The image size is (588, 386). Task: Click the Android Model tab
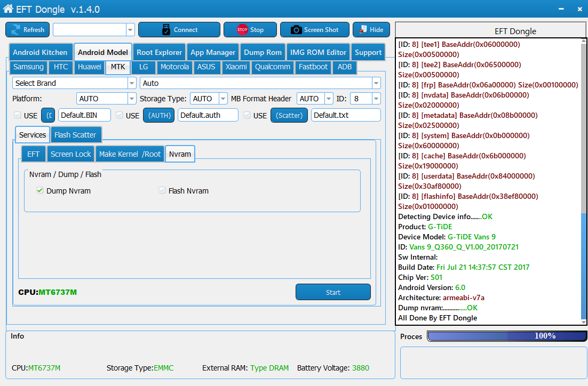tap(103, 52)
